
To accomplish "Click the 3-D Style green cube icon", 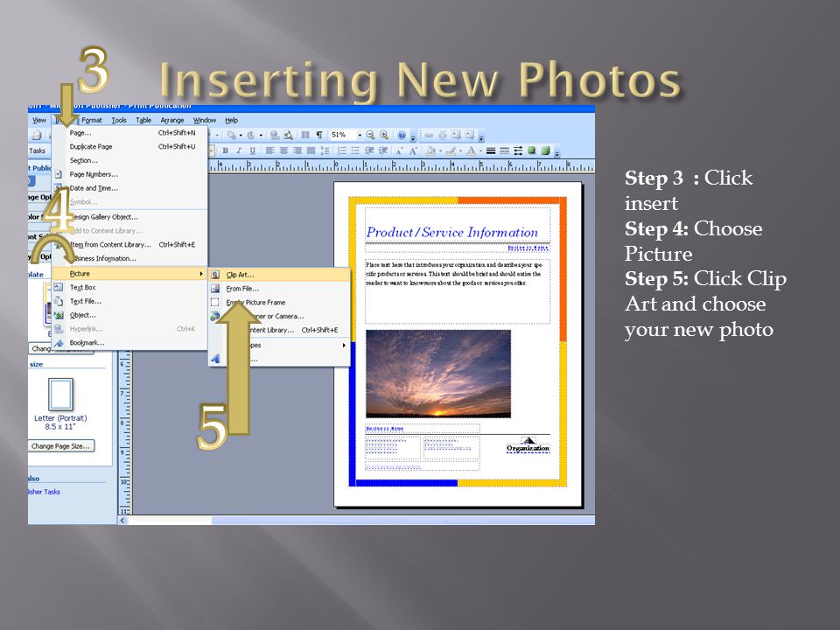I will click(x=546, y=150).
